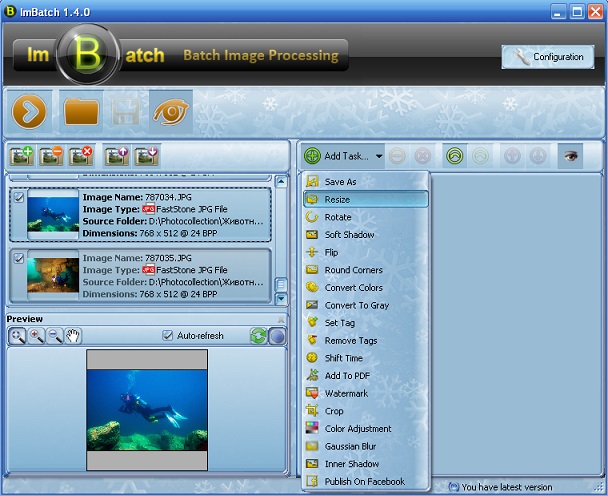
Task: Click the green refresh preview icon
Action: click(x=258, y=336)
